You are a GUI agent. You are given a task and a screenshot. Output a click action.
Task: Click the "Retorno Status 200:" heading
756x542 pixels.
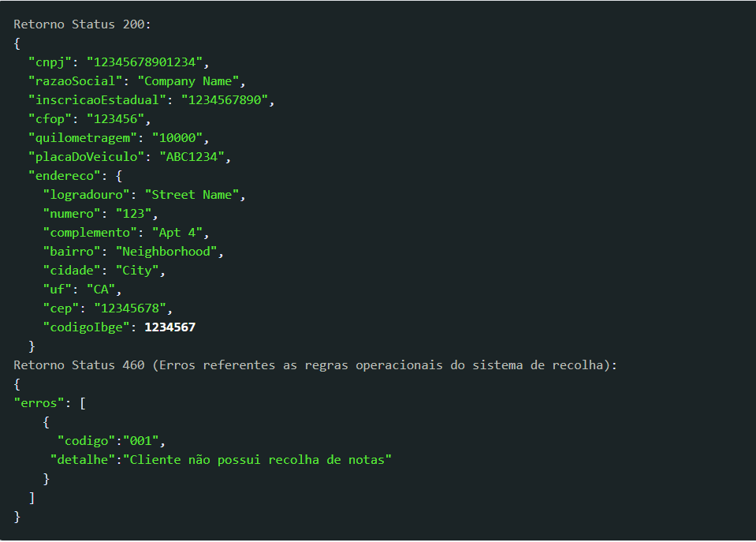(x=82, y=24)
